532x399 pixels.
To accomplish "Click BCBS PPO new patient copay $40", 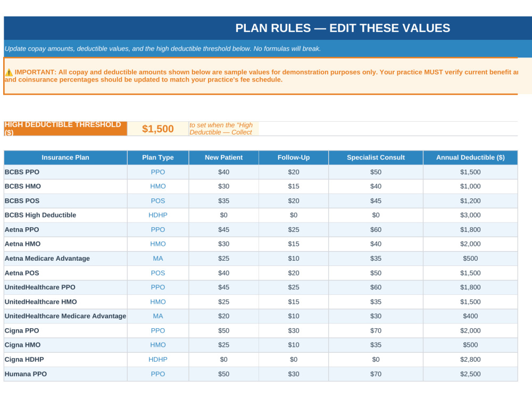I will 223,172.
